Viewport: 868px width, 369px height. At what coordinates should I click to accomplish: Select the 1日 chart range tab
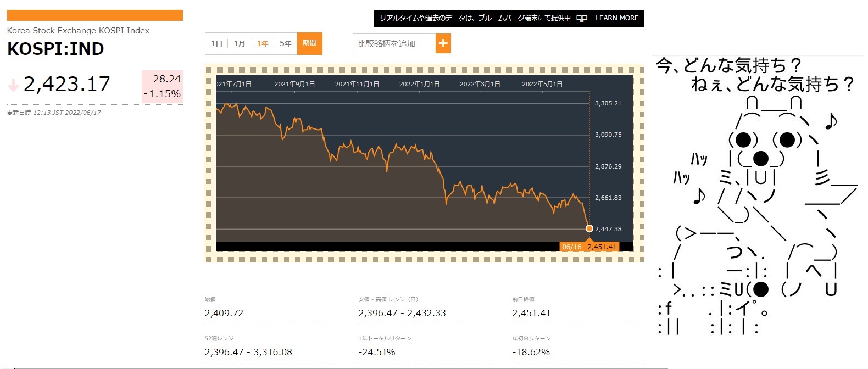point(216,43)
